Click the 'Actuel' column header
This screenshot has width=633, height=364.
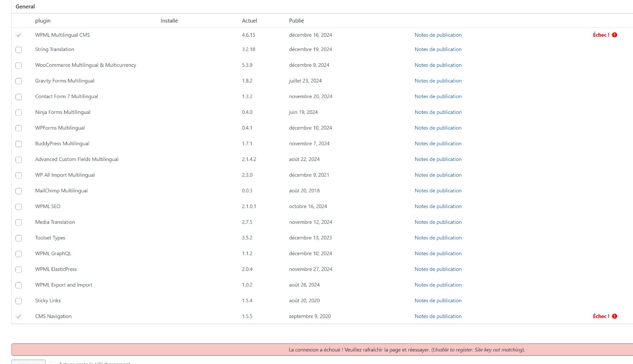tap(249, 21)
